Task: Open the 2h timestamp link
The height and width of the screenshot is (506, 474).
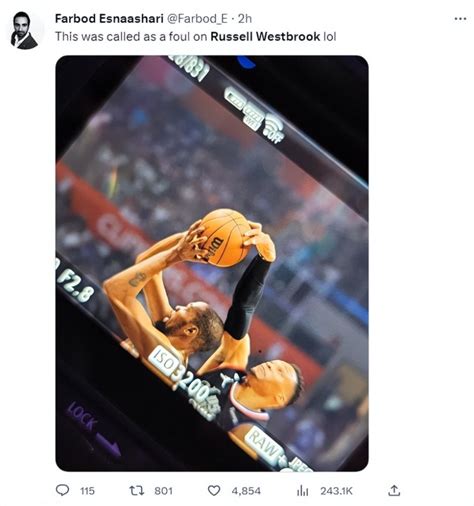Action: pyautogui.click(x=245, y=19)
